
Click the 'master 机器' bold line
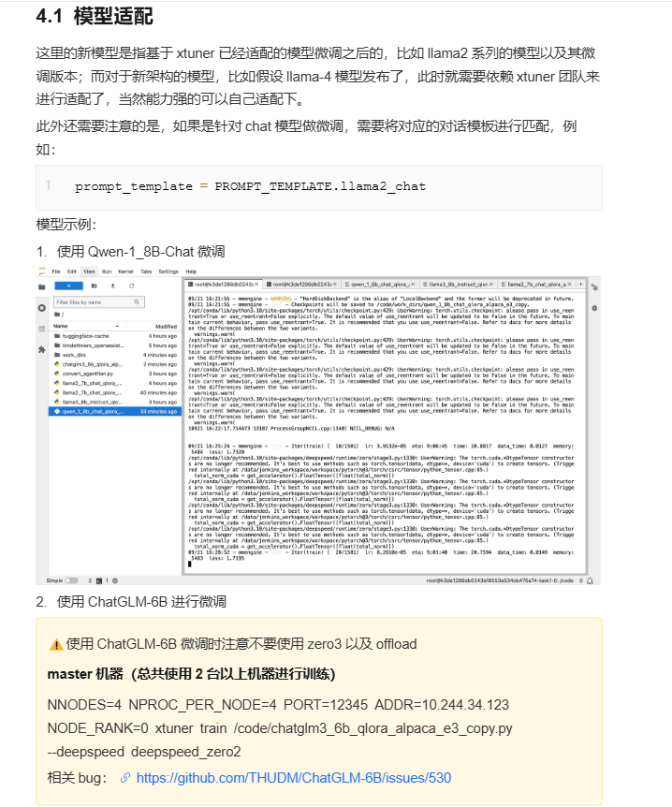pos(192,674)
